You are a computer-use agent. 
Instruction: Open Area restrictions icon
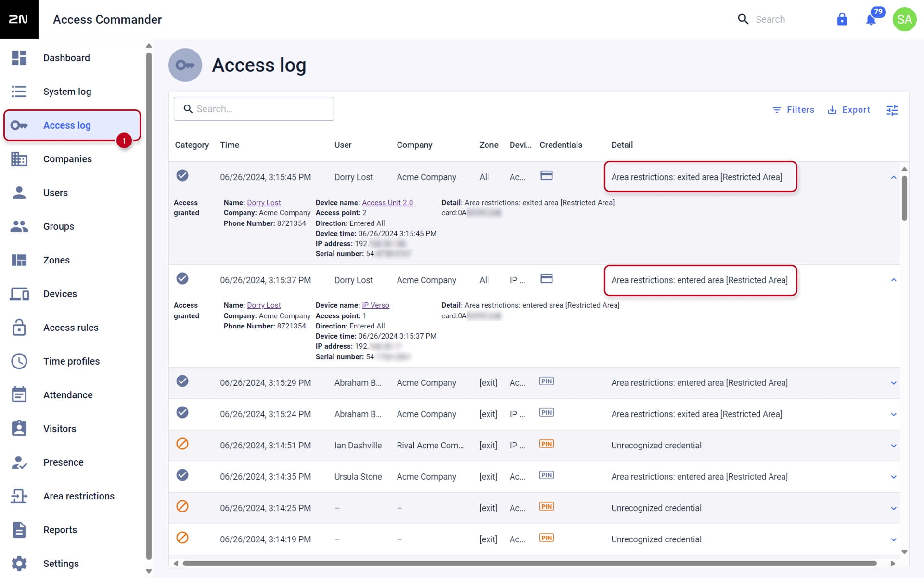[19, 496]
